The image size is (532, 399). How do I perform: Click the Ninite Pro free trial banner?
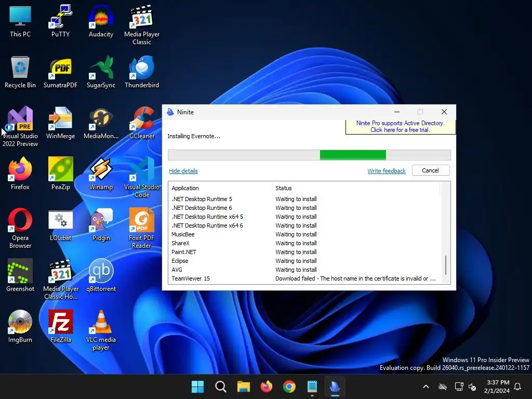click(400, 127)
